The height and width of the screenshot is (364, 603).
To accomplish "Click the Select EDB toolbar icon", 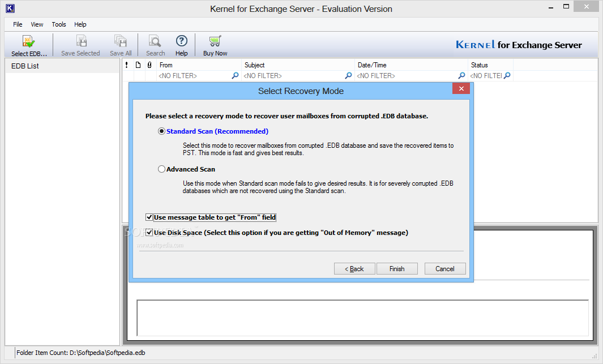I will (28, 41).
